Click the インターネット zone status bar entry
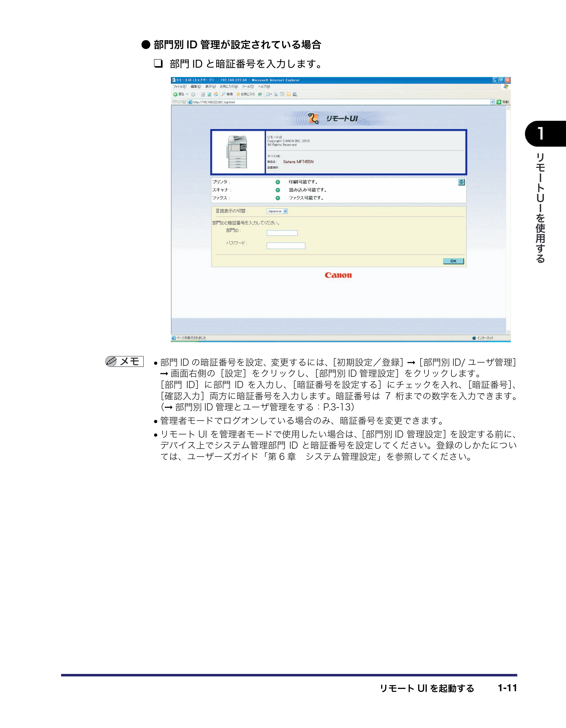Screen dimensions: 566x728 [x=483, y=338]
